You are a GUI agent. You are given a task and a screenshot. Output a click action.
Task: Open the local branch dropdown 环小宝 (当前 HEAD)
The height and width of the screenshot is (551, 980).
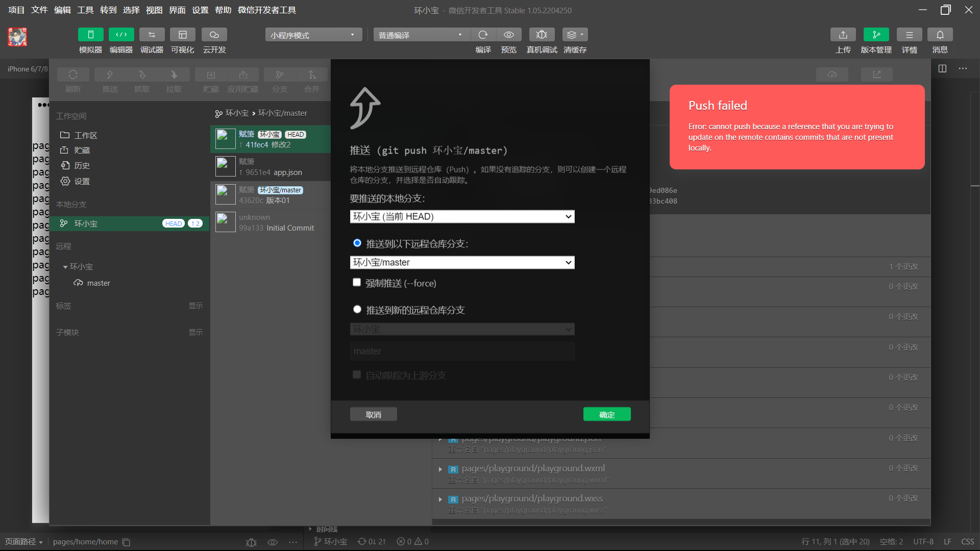(462, 217)
